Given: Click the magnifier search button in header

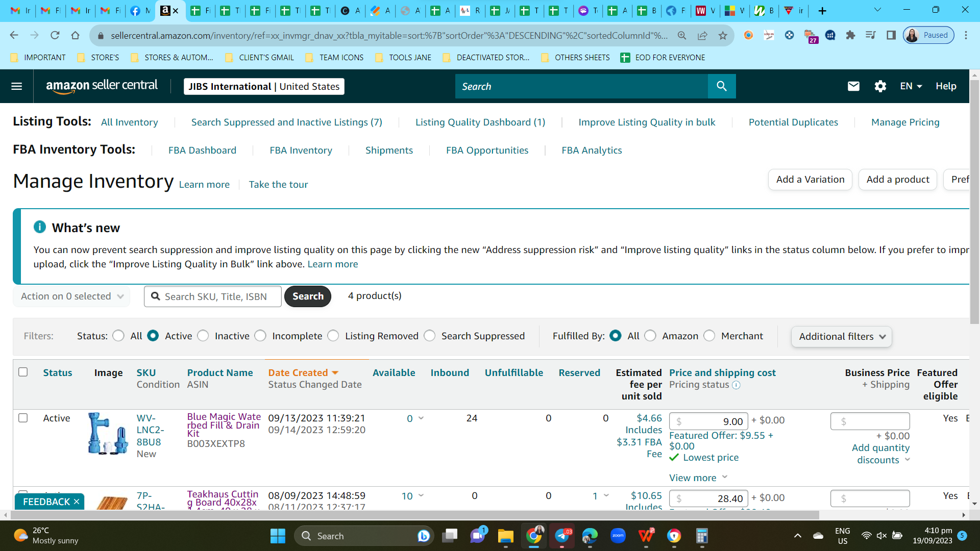Looking at the screenshot, I should pos(721,86).
